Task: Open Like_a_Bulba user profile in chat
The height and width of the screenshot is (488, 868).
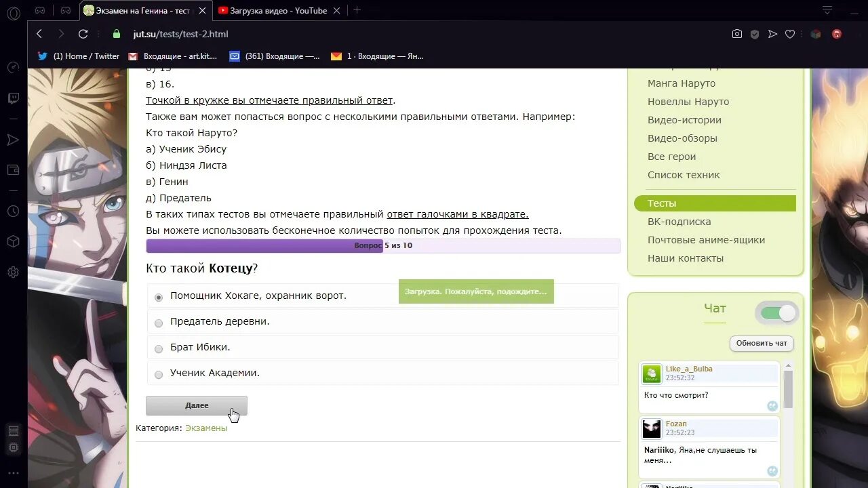Action: click(689, 369)
